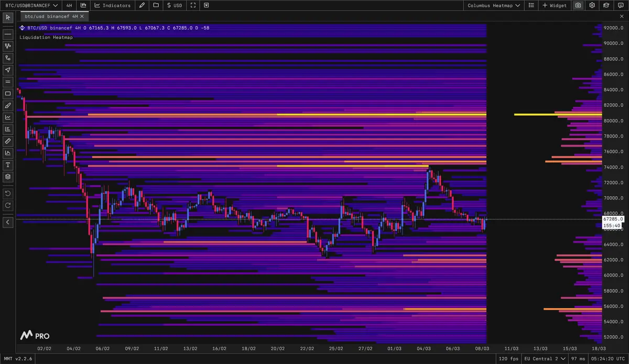Toggle fullscreen chart mode
The height and width of the screenshot is (364, 629).
[x=193, y=5]
